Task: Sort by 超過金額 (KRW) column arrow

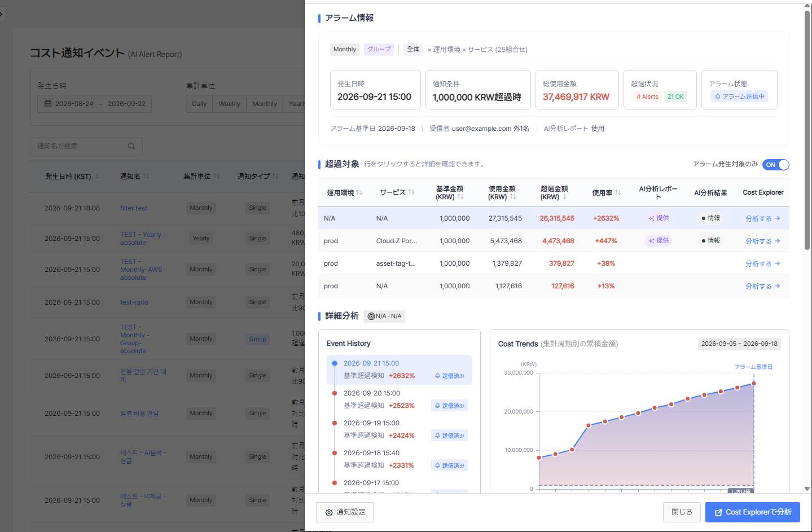Action: (x=565, y=197)
